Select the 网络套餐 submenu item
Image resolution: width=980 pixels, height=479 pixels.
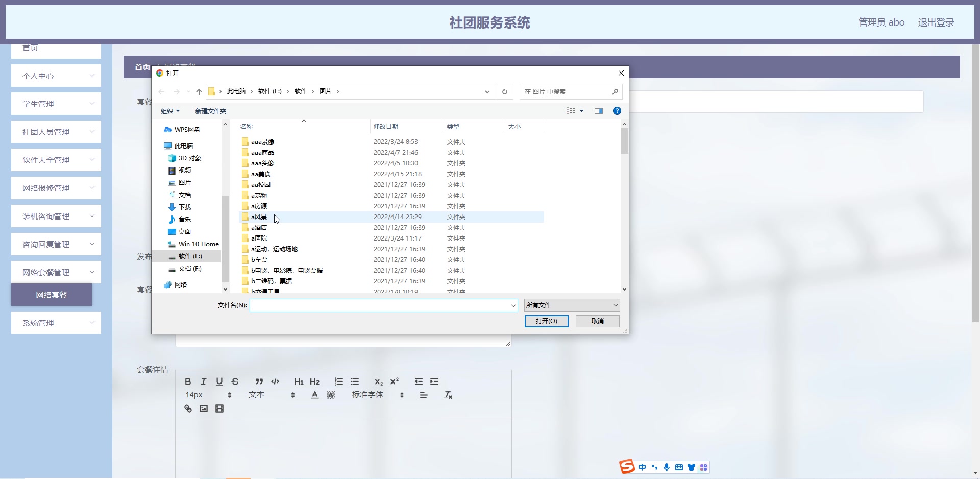coord(52,295)
